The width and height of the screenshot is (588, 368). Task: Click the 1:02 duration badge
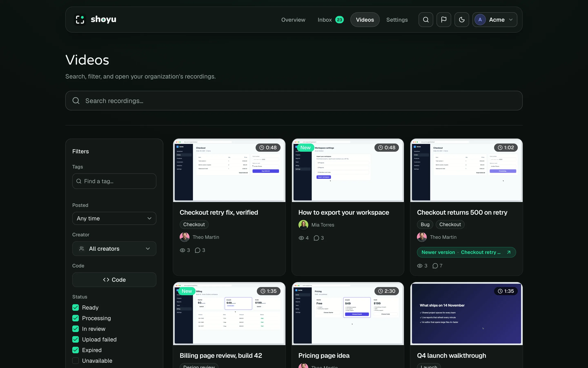506,147
